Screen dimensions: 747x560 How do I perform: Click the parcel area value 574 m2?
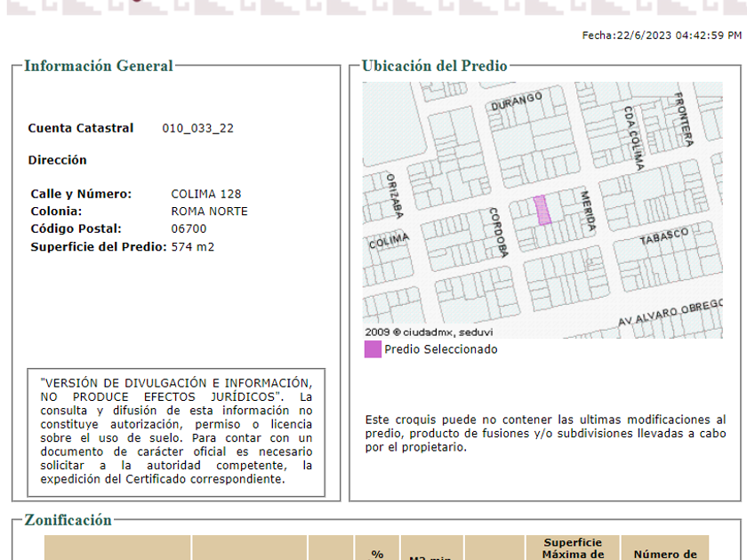tap(193, 247)
